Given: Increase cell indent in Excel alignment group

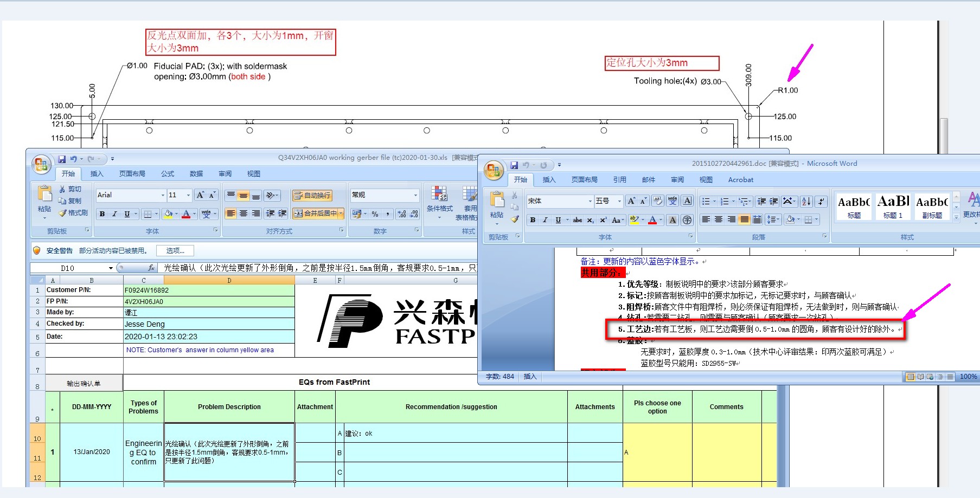Looking at the screenshot, I should click(283, 214).
